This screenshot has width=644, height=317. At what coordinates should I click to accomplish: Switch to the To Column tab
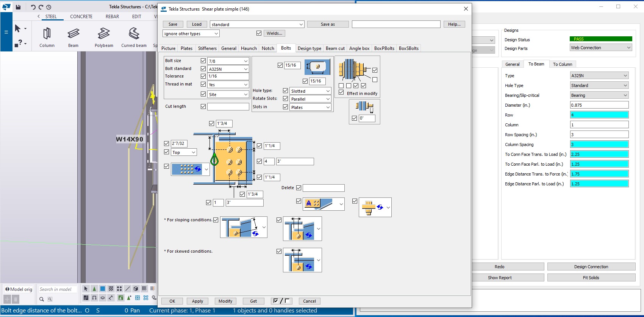coord(562,64)
